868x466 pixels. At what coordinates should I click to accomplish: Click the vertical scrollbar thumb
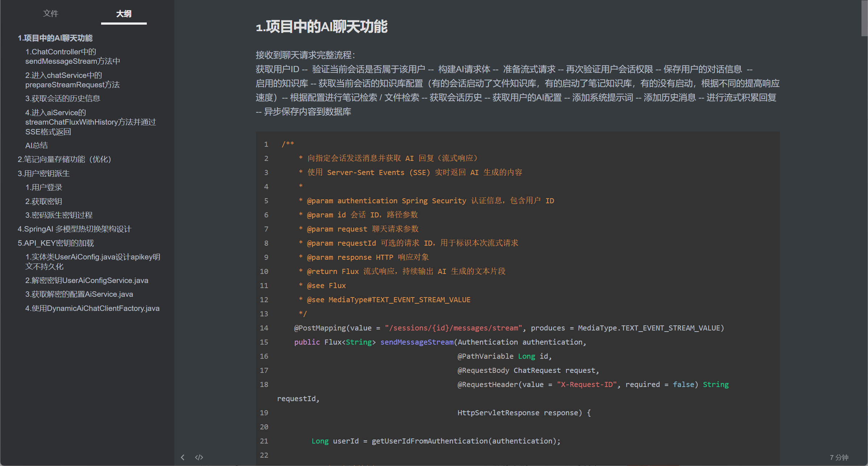(x=864, y=18)
